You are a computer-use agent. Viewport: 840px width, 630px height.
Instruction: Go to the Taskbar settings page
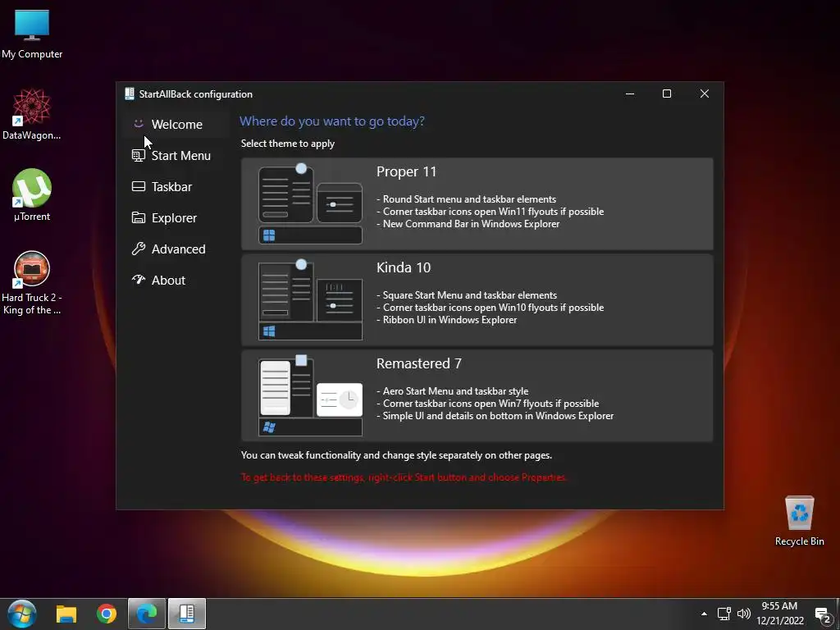pyautogui.click(x=176, y=186)
